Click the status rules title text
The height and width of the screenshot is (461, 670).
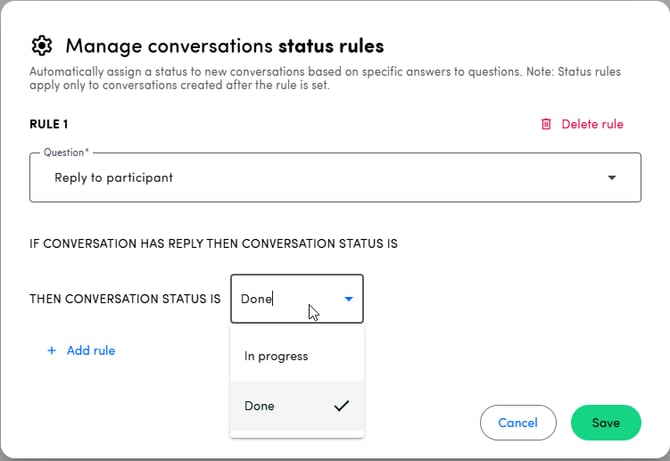point(330,46)
